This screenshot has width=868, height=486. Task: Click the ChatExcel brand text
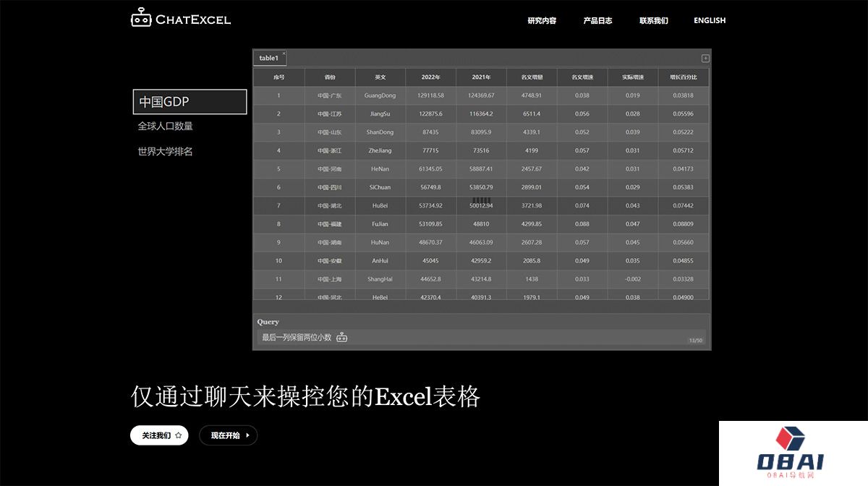[x=193, y=20]
